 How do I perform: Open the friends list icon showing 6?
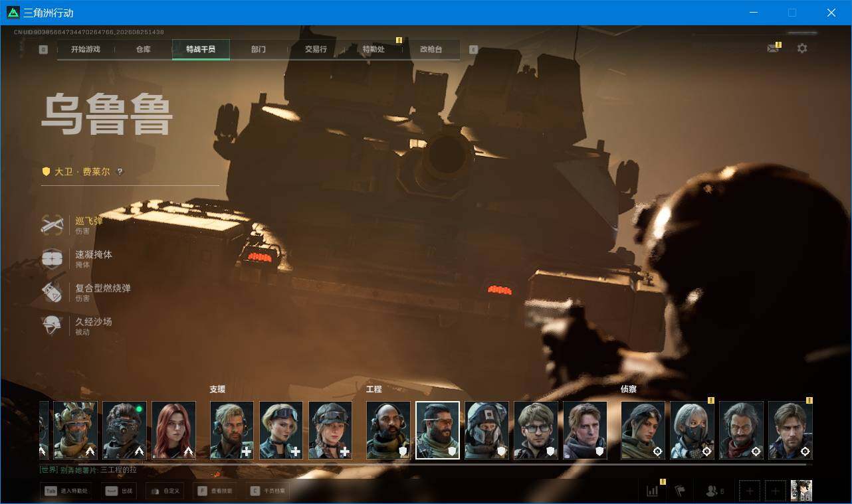pos(715,491)
